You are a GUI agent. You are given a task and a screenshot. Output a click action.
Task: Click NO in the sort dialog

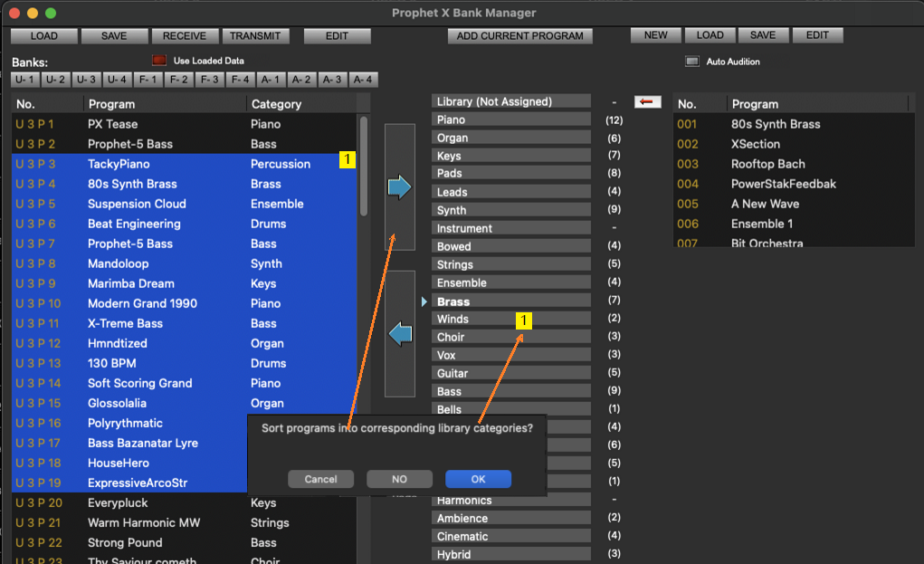[x=399, y=479]
